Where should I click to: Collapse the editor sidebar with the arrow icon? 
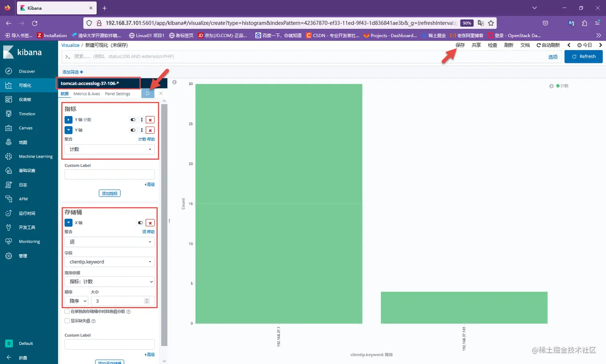174,82
